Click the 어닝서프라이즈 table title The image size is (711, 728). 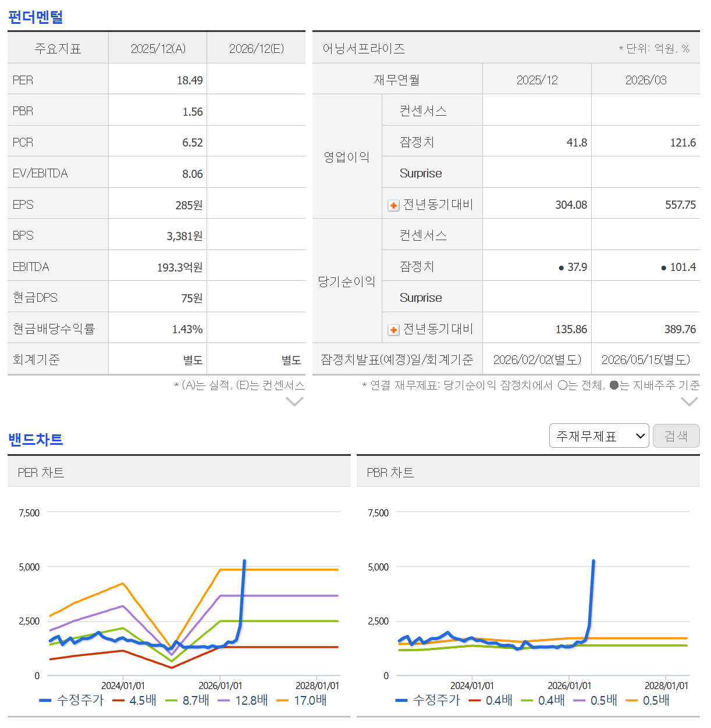pyautogui.click(x=364, y=48)
